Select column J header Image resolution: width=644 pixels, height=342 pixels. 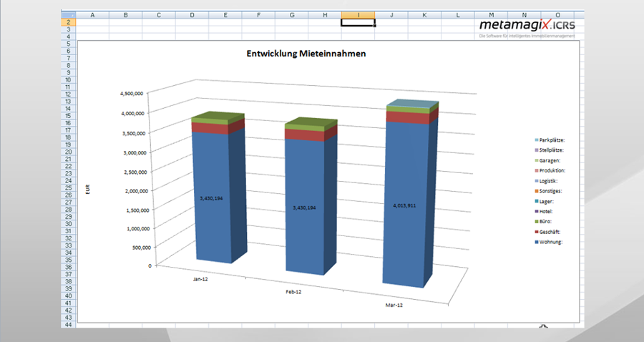[391, 15]
